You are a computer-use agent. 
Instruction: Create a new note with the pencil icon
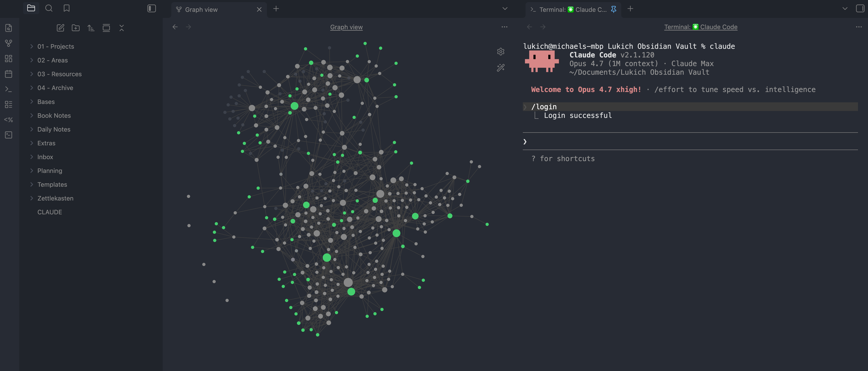click(x=60, y=28)
